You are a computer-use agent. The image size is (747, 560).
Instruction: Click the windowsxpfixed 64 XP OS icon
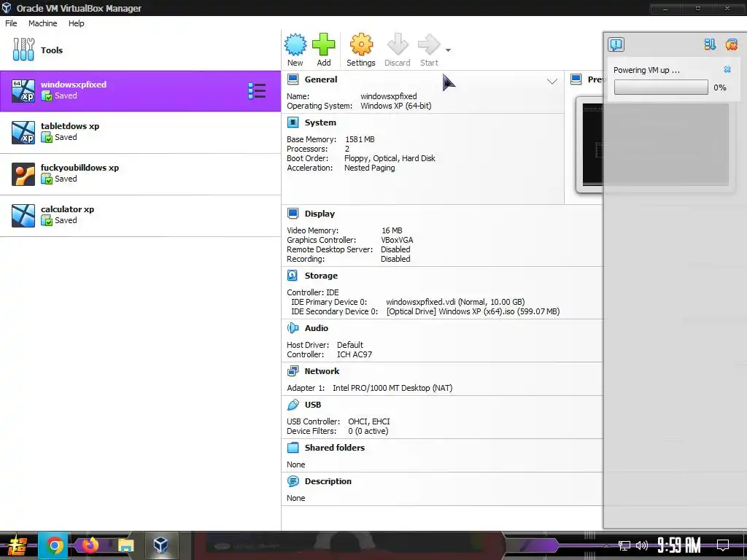[x=23, y=90]
